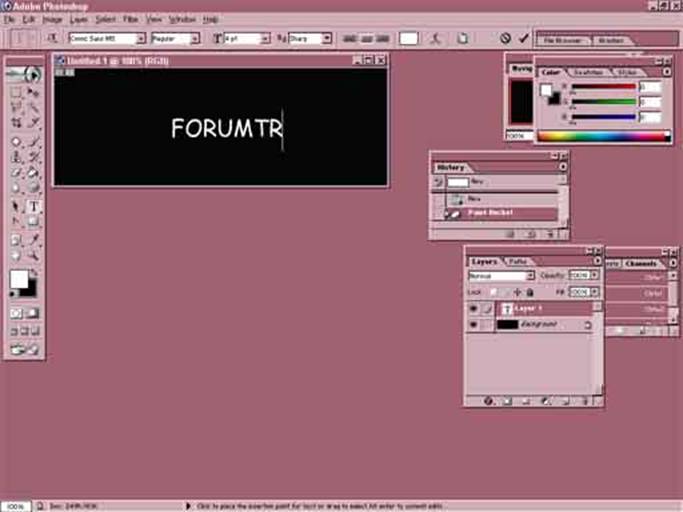683x512 pixels.
Task: Select the Pen tool
Action: click(16, 222)
